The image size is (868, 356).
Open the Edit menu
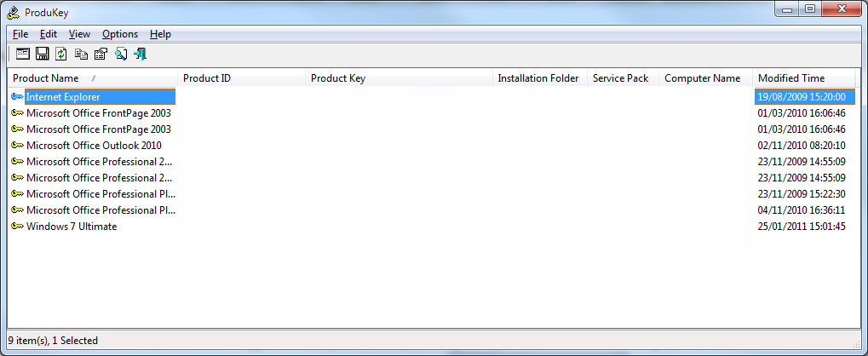point(49,34)
